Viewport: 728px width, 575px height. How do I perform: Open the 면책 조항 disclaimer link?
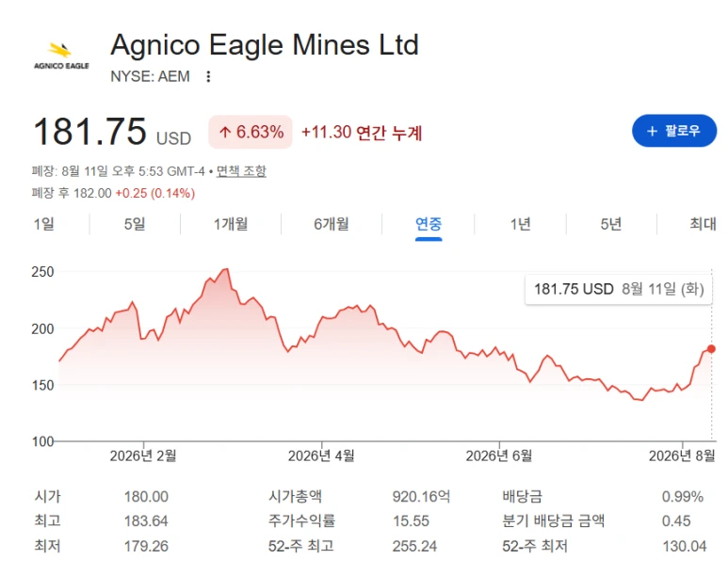[241, 171]
